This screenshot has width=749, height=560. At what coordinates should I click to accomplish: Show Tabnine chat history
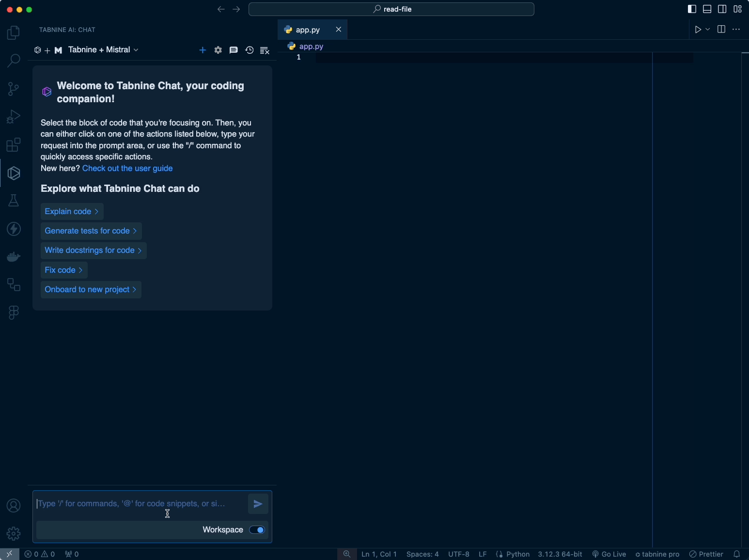click(249, 50)
